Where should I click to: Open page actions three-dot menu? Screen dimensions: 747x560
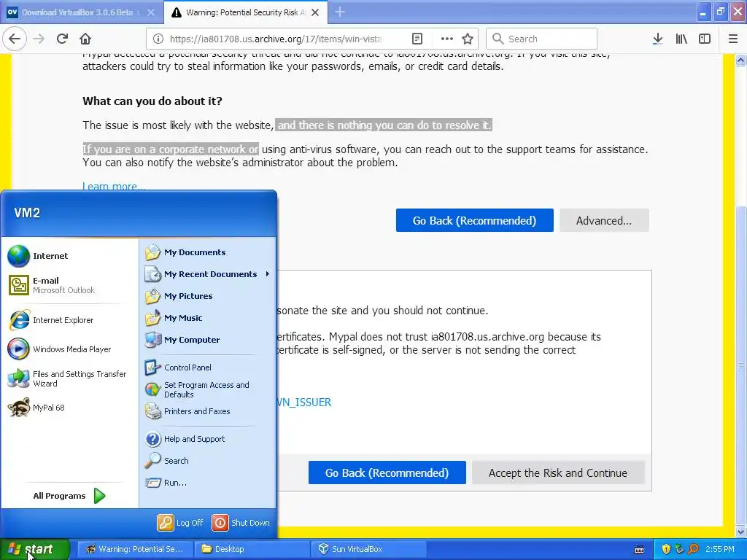coord(446,39)
